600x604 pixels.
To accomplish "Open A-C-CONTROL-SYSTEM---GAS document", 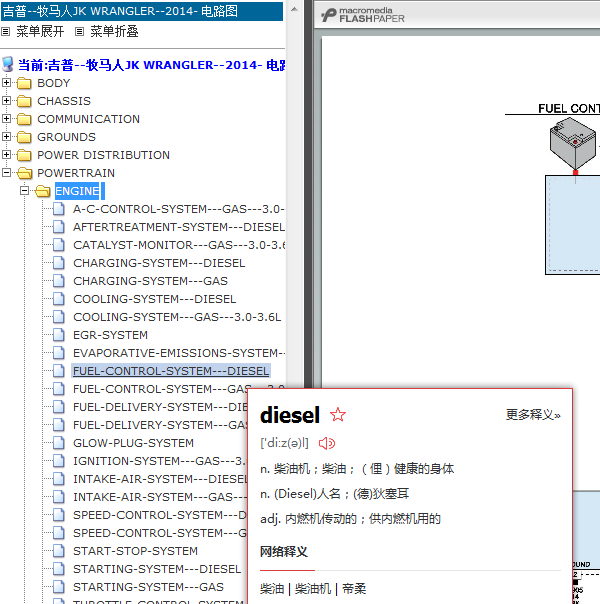I will pyautogui.click(x=179, y=209).
